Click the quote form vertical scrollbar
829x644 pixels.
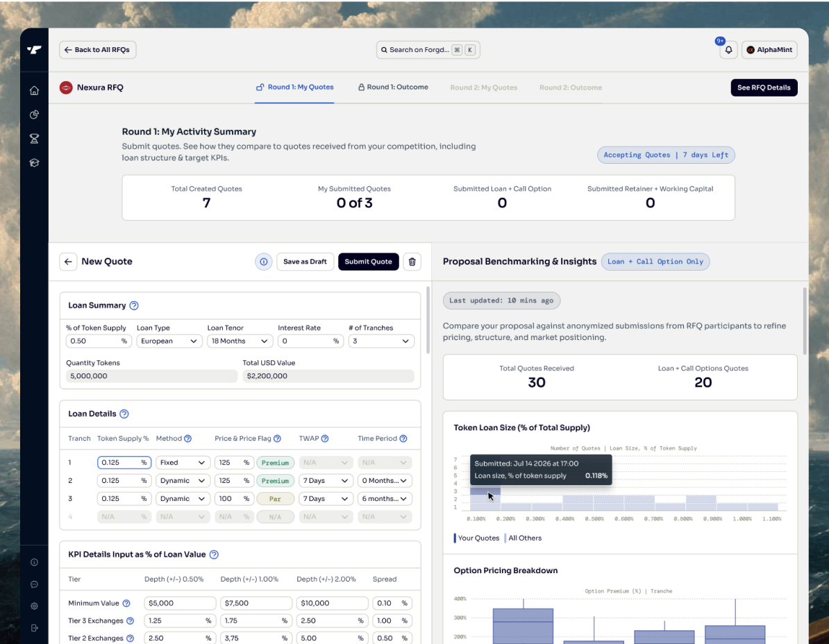427,320
